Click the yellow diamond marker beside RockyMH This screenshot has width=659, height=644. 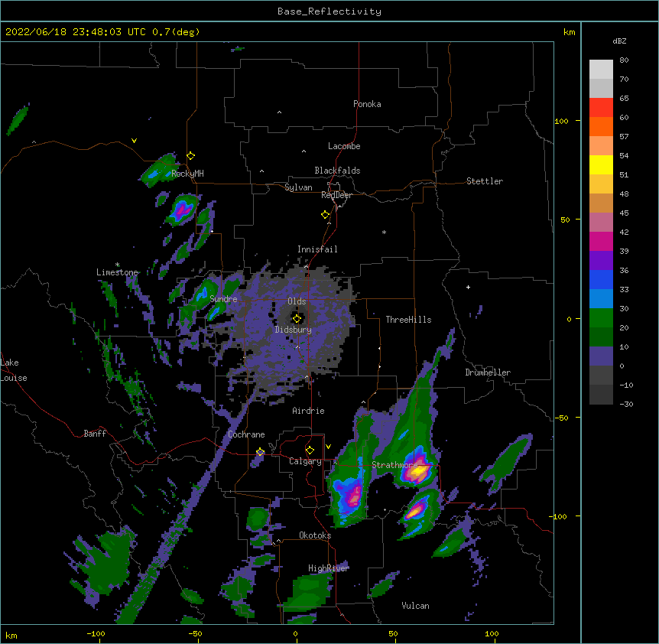[x=190, y=156]
